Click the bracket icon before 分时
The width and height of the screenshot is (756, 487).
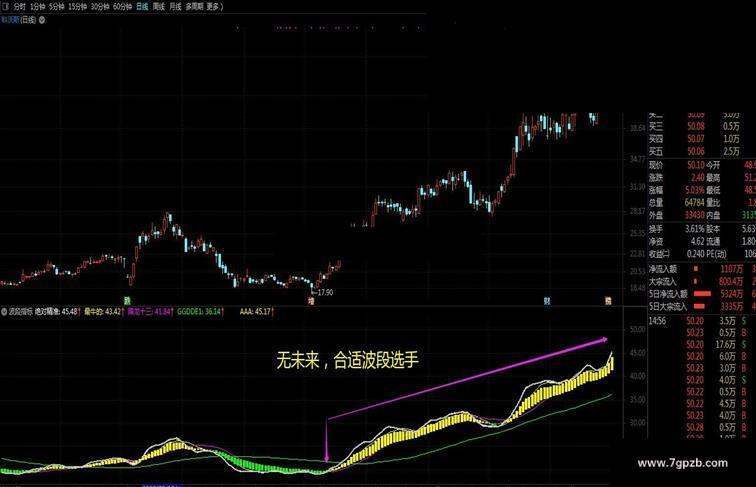point(5,7)
